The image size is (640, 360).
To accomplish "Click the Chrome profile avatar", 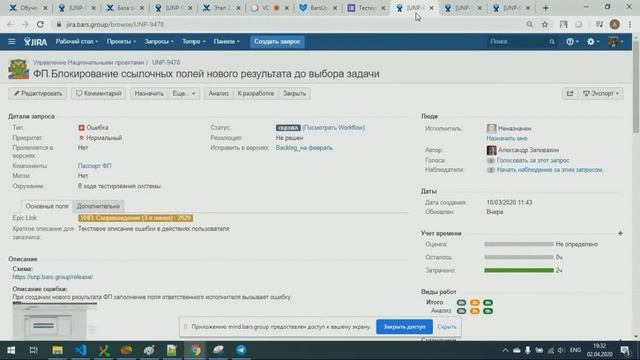I will tap(615, 24).
